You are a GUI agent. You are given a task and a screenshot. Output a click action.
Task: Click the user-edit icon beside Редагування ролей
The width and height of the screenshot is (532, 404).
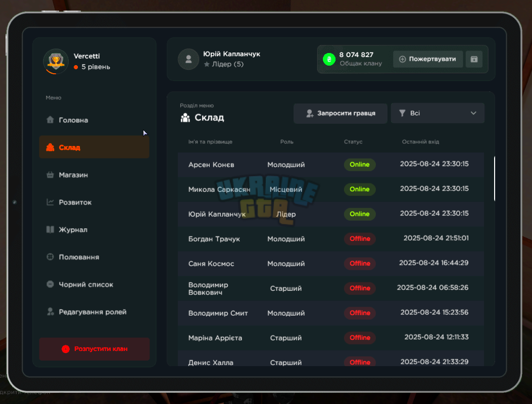pyautogui.click(x=50, y=312)
